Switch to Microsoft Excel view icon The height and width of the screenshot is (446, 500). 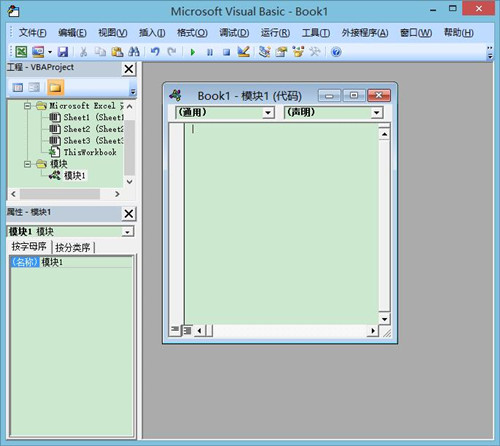coord(21,52)
